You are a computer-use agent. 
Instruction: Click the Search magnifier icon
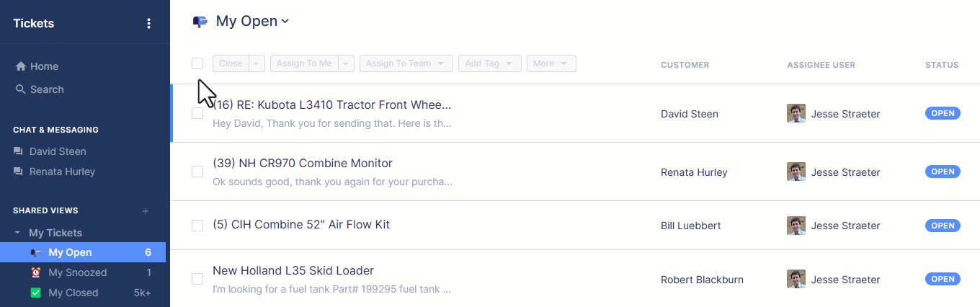[x=21, y=89]
